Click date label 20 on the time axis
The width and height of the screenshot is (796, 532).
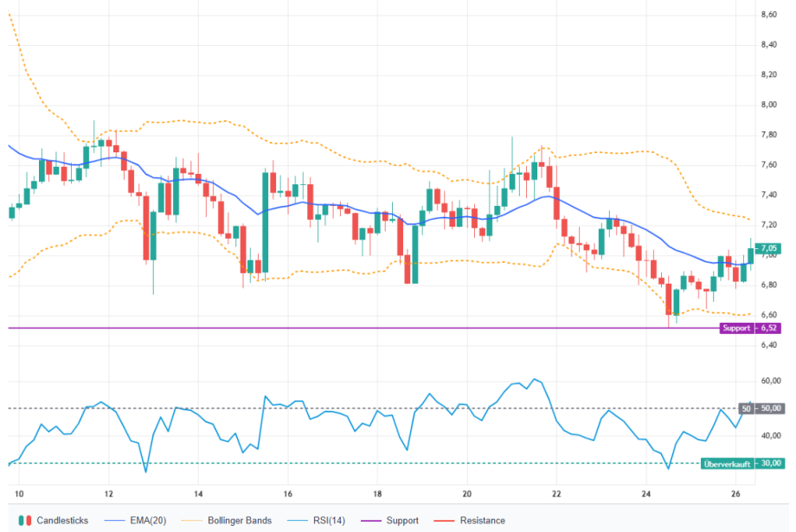point(467,494)
